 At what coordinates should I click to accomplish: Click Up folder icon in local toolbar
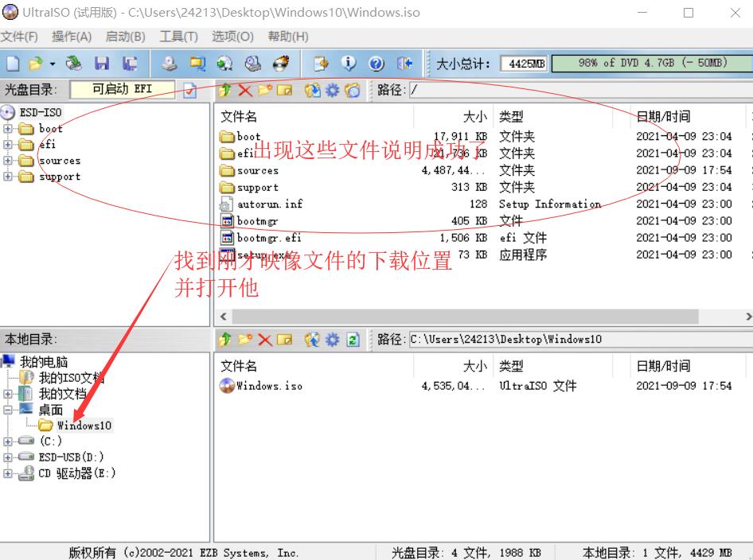click(x=224, y=340)
